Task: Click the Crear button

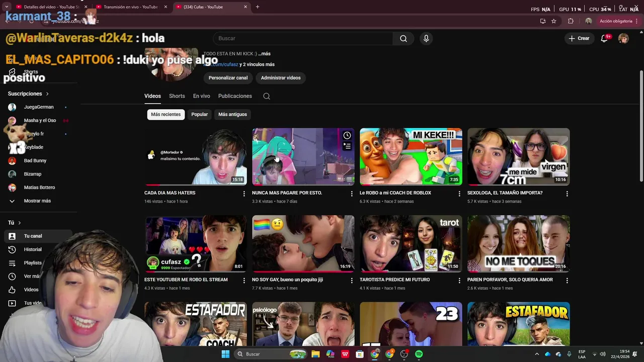Action: [579, 39]
